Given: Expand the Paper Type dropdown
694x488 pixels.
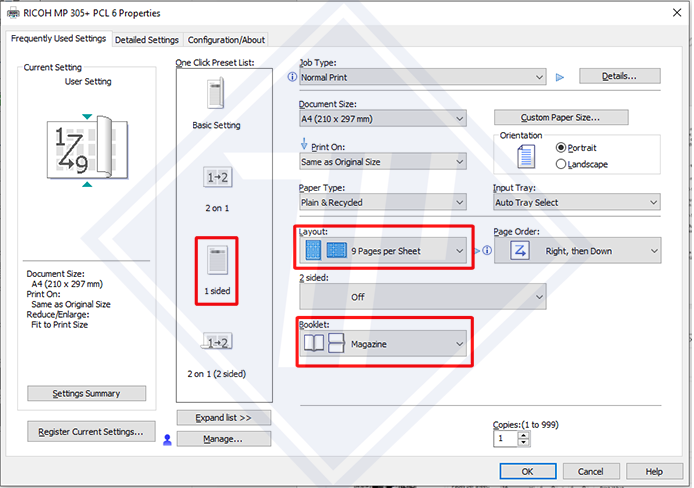Looking at the screenshot, I should (383, 202).
